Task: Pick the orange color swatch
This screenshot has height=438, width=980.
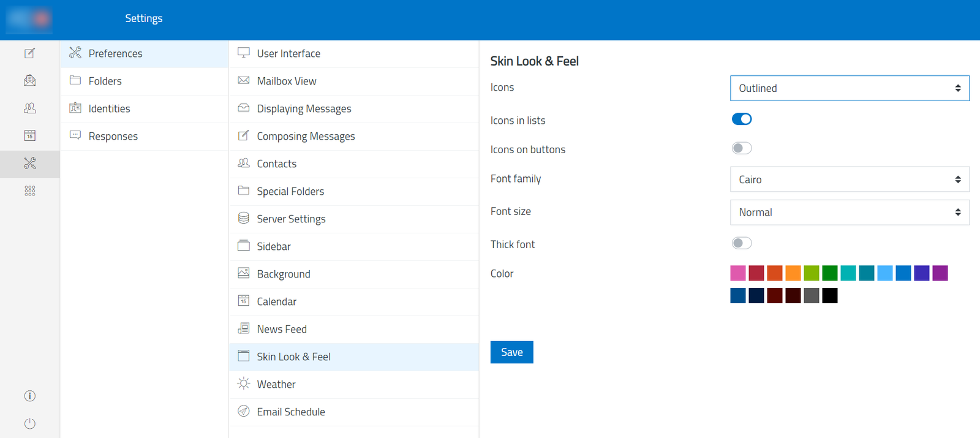Action: [x=793, y=273]
